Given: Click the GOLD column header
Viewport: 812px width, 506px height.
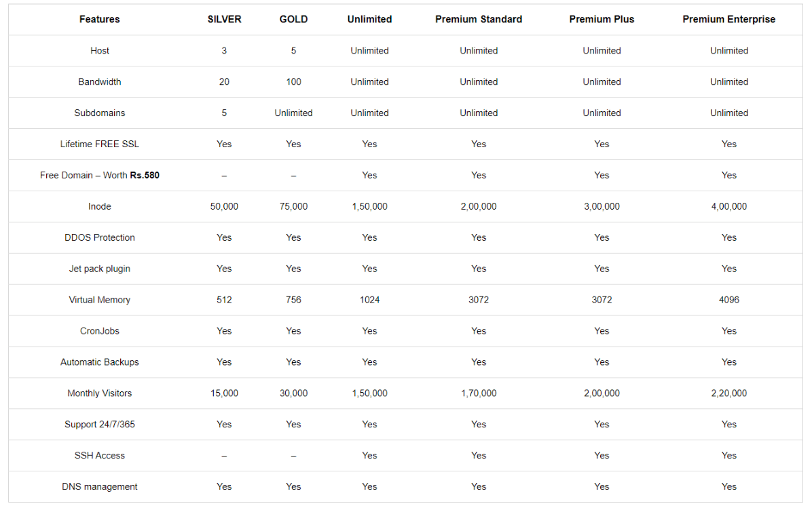Looking at the screenshot, I should pos(293,19).
